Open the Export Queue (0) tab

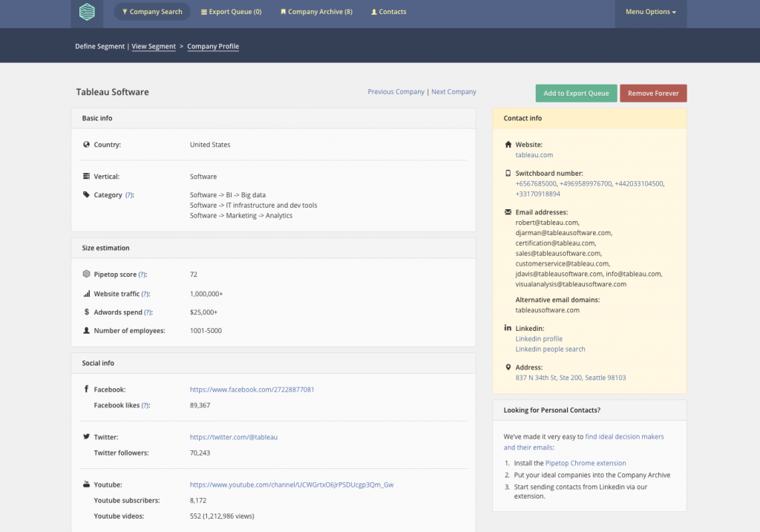(x=232, y=12)
